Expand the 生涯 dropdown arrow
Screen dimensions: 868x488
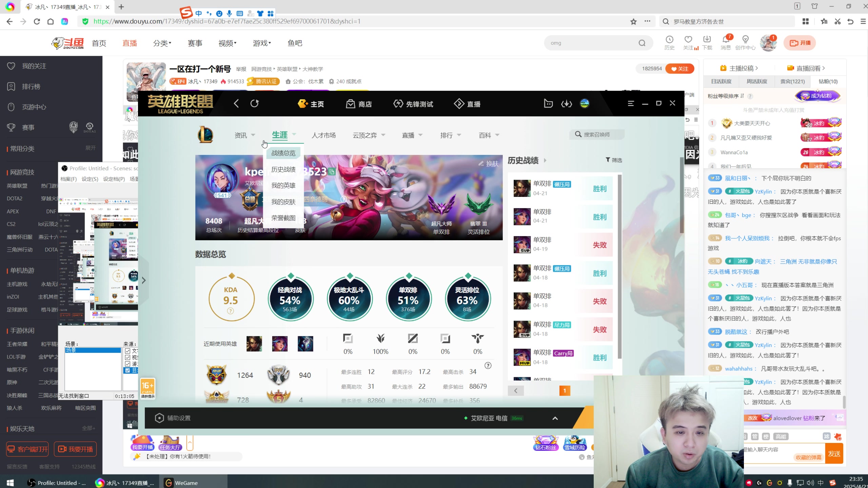[x=294, y=135]
